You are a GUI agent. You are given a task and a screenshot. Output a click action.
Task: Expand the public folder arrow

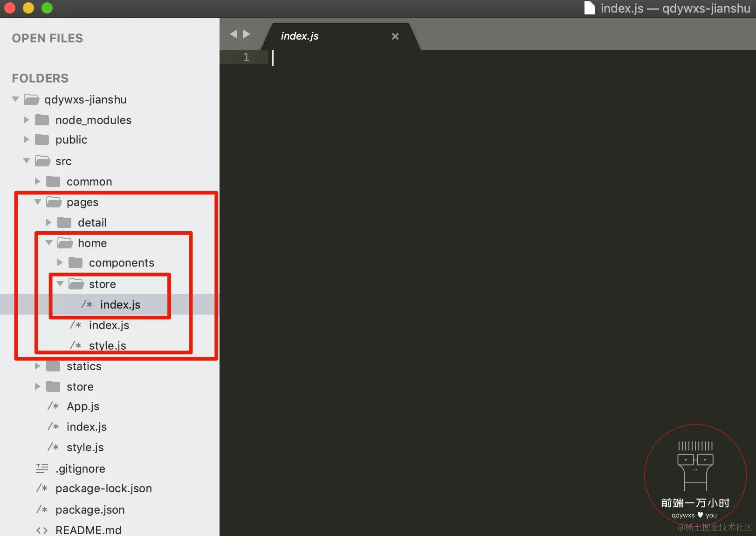pos(26,139)
